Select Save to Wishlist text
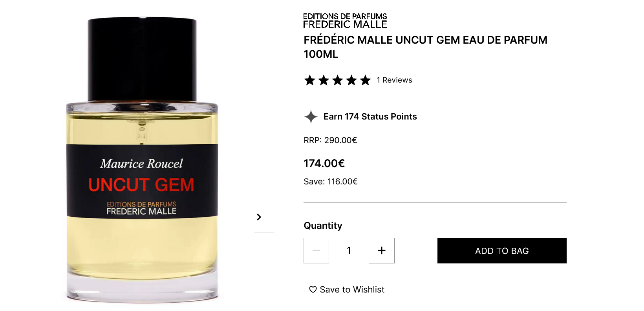The image size is (644, 311). 352,290
